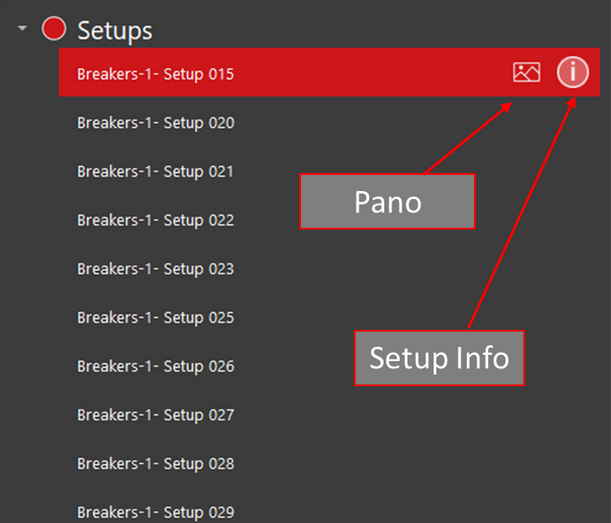The width and height of the screenshot is (611, 523).
Task: Click the Pano annotation label
Action: point(387,202)
